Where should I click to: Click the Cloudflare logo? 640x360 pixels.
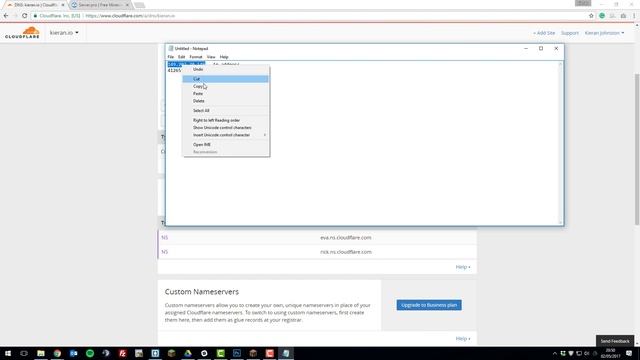click(x=22, y=33)
